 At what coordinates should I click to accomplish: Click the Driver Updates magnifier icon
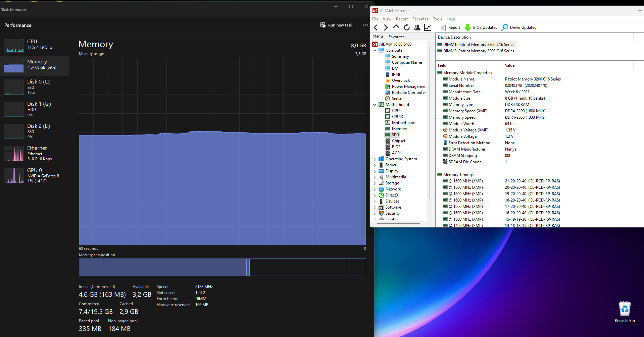click(x=505, y=27)
